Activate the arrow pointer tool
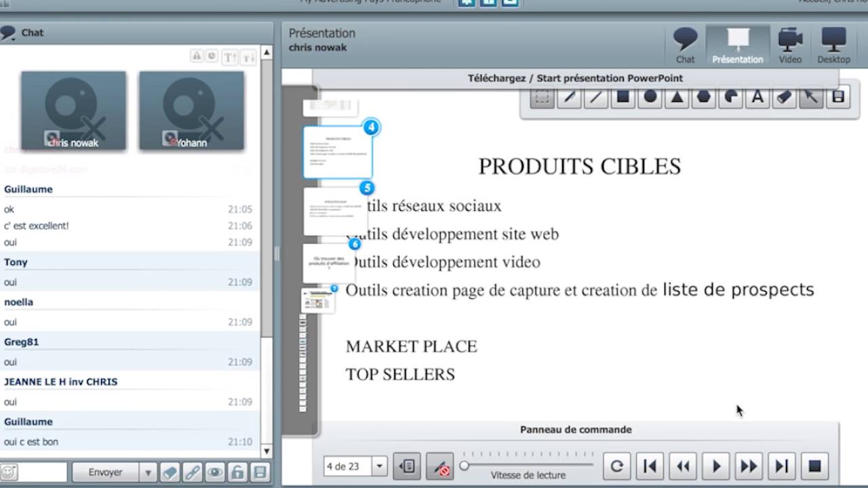 point(811,97)
